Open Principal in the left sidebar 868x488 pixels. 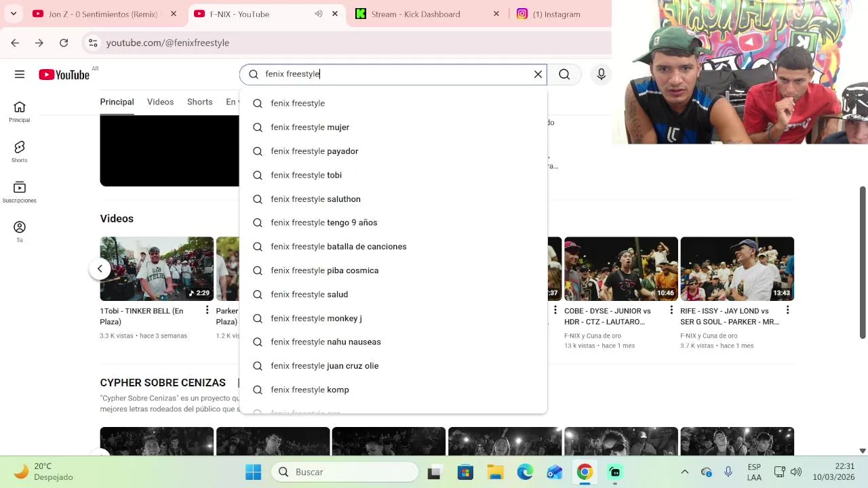click(x=20, y=112)
